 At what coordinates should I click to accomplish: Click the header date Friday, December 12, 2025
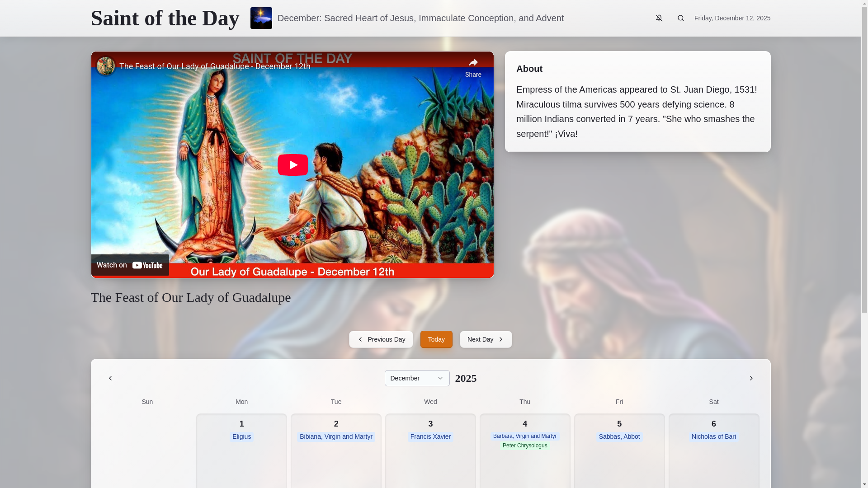coord(732,18)
